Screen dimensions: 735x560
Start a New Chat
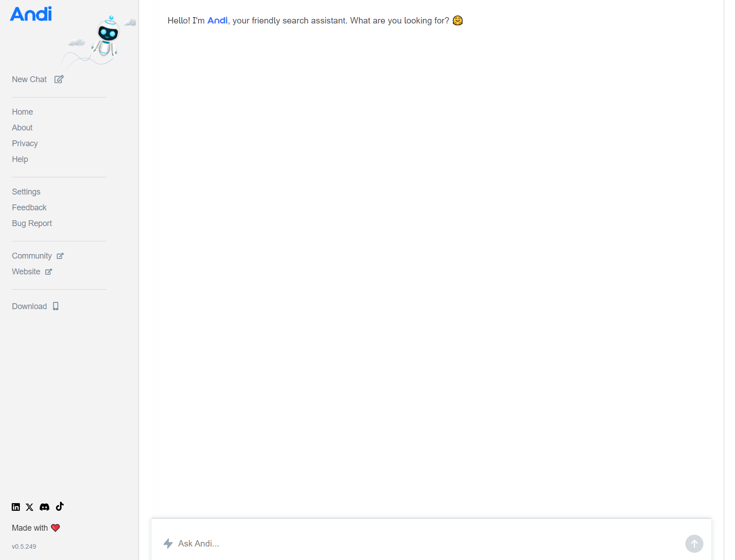coord(29,79)
